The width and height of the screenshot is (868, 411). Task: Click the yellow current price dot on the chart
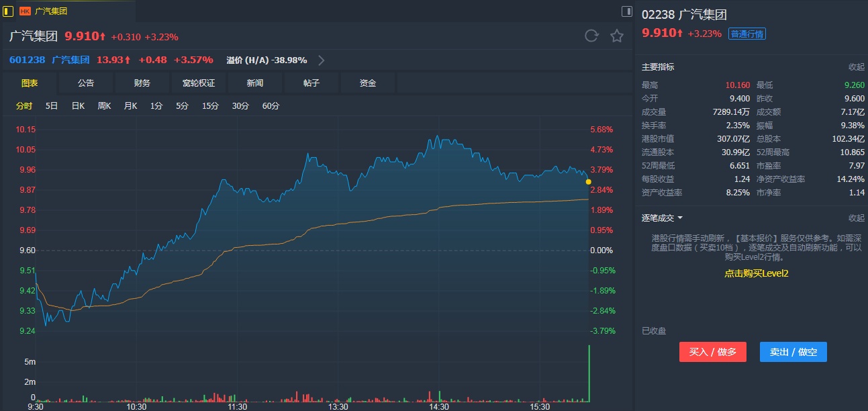pos(589,182)
